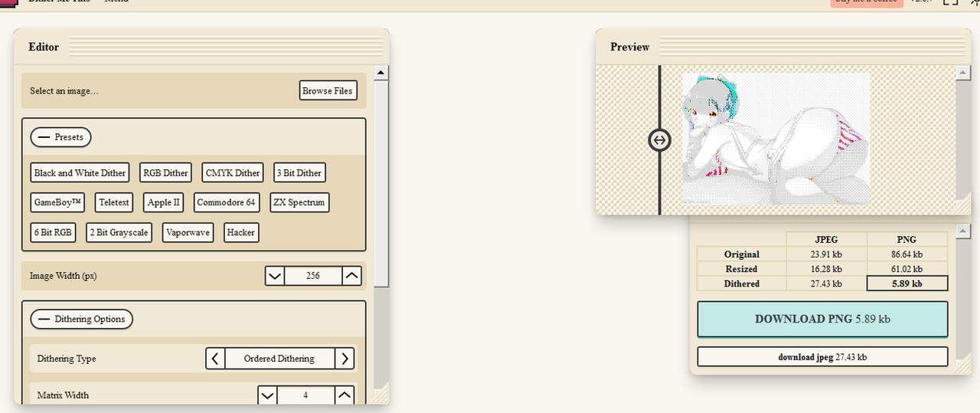
Task: Click the download jpeg button
Action: [822, 357]
